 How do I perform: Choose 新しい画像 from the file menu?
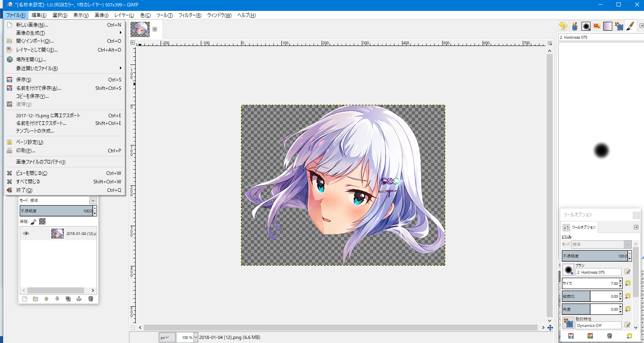[x=65, y=25]
